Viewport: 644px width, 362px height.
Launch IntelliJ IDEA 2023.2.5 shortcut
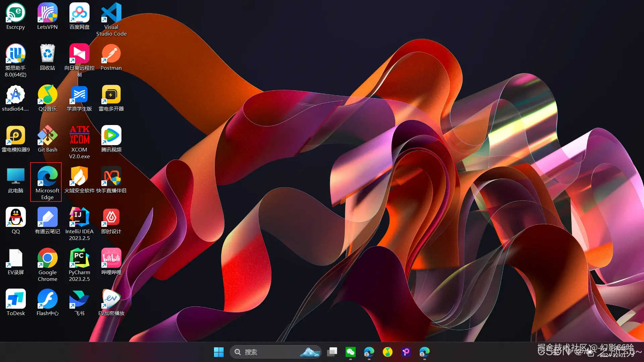click(79, 218)
